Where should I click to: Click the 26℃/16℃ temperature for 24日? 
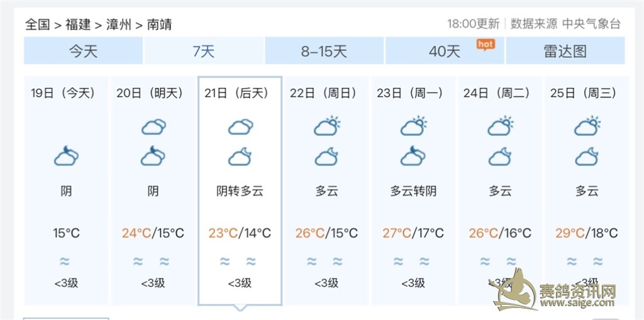point(500,233)
